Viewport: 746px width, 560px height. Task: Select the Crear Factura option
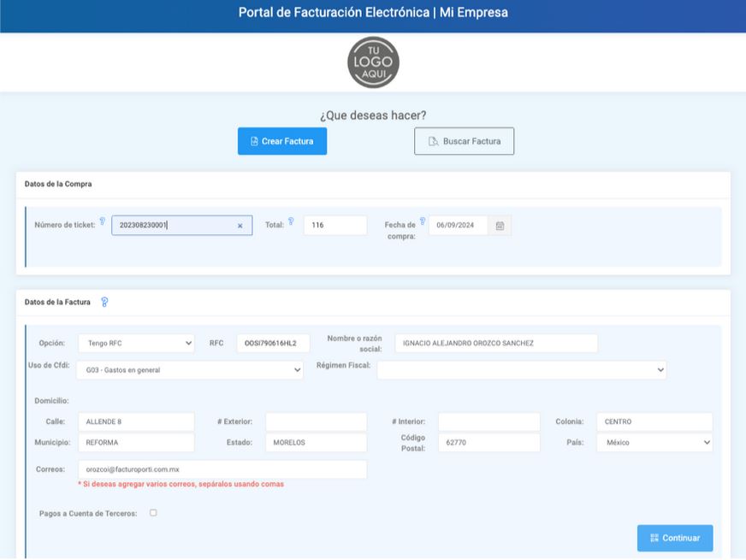(282, 140)
